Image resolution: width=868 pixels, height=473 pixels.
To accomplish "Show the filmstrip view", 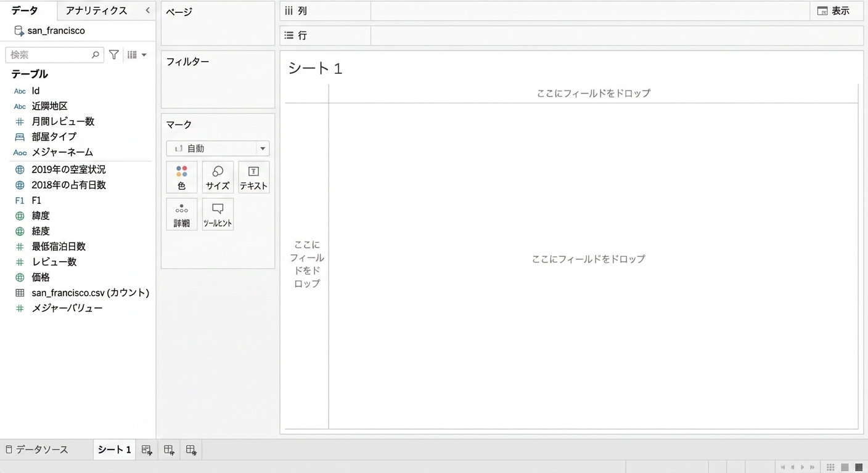I will pos(845,467).
